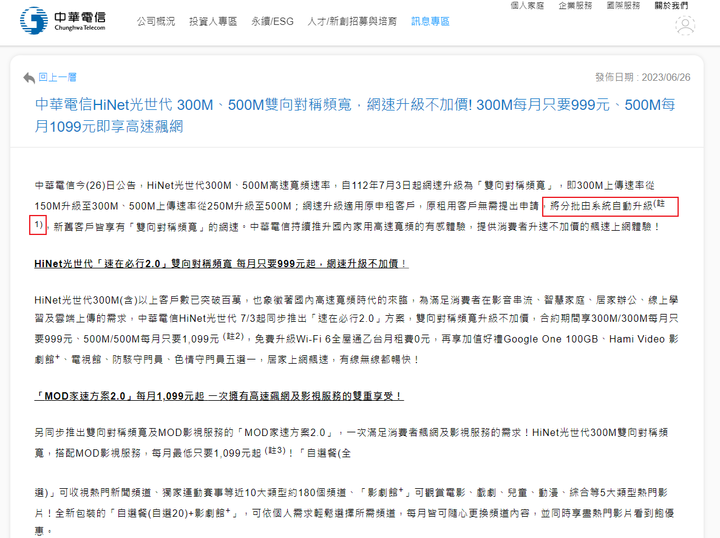Click heading HiNet光世代「速在必行2.0」雙向對稱頻寬
The height and width of the screenshot is (538, 720).
[x=221, y=263]
